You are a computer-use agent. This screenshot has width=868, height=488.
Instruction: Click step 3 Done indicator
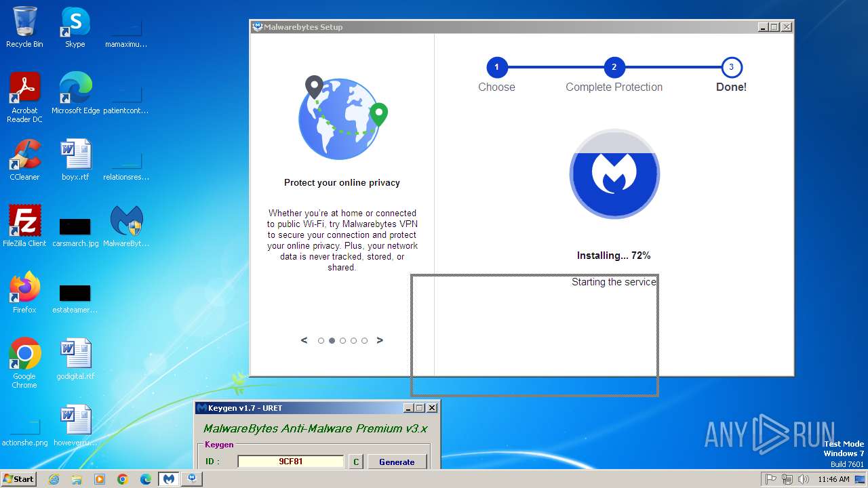click(731, 67)
